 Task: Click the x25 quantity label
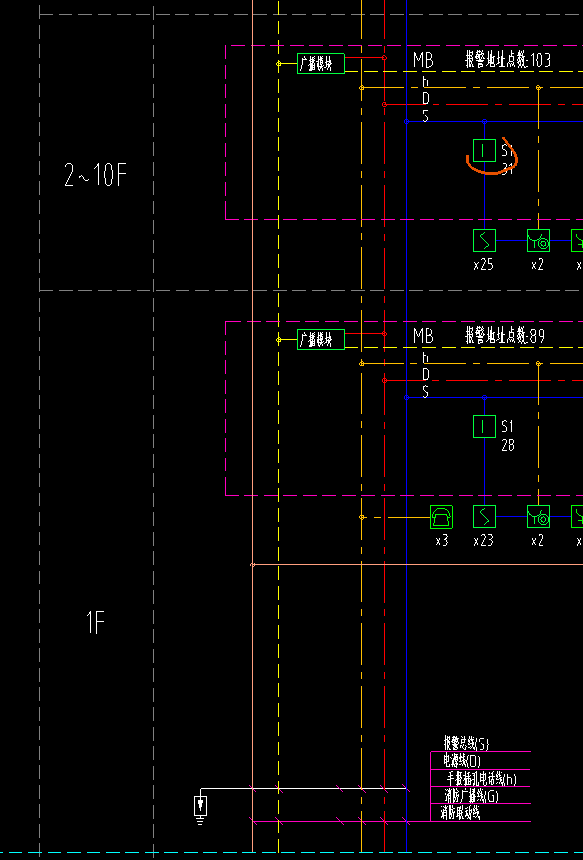[x=483, y=265]
